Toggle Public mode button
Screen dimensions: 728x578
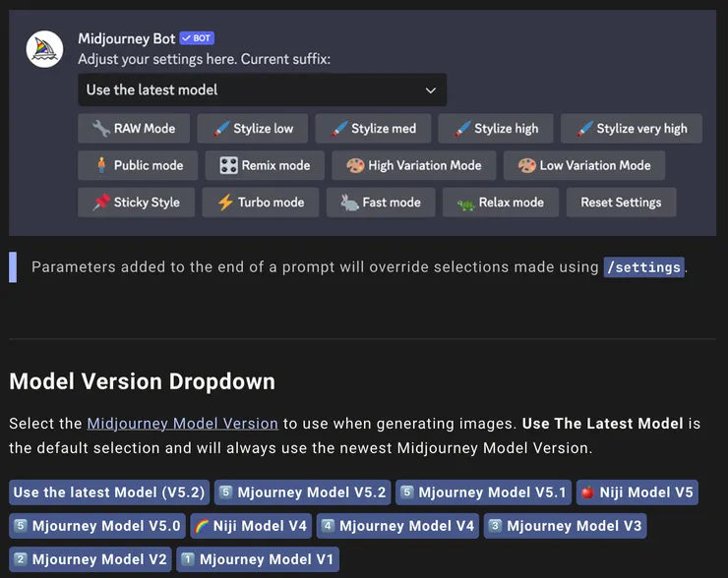138,165
